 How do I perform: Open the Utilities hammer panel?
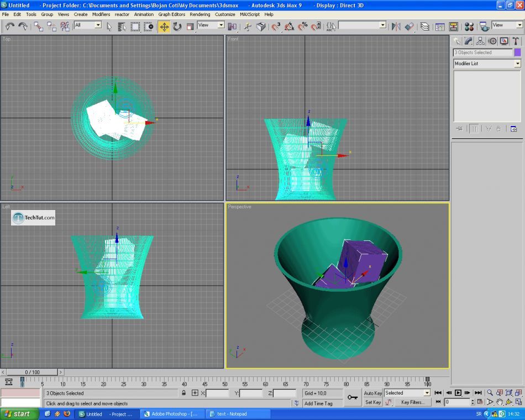tap(516, 41)
